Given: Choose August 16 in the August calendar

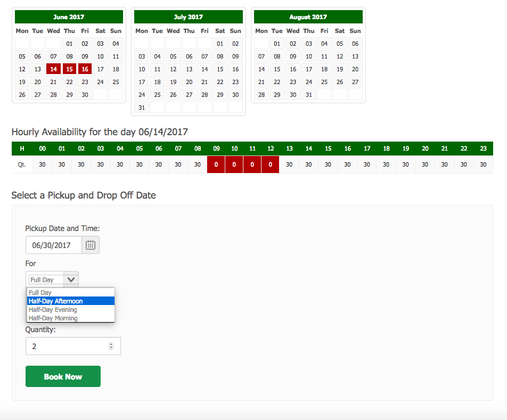Looking at the screenshot, I should tap(293, 69).
